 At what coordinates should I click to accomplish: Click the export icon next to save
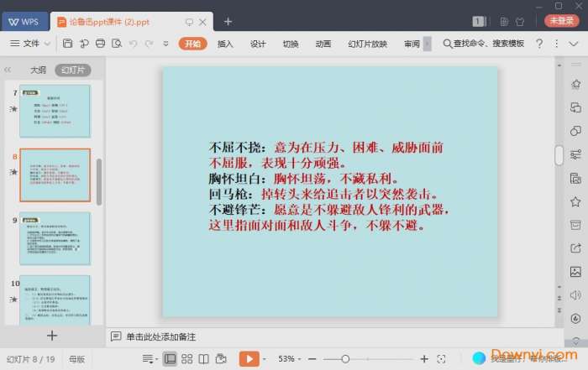(84, 44)
